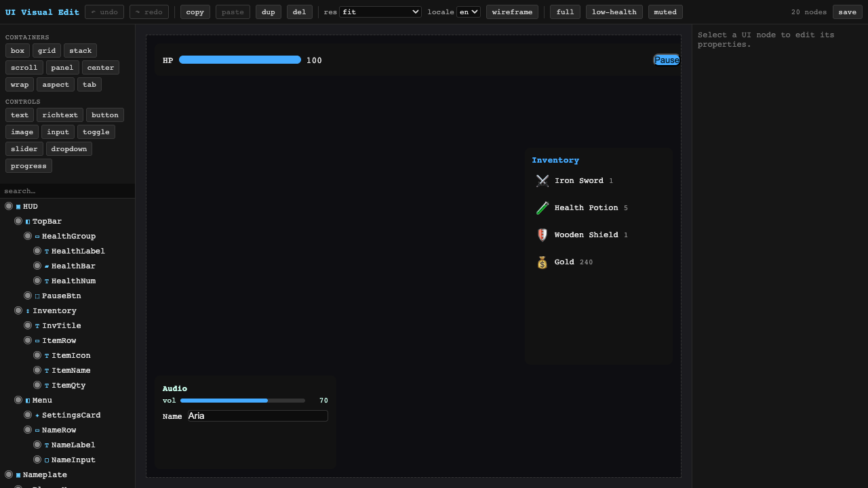The height and width of the screenshot is (488, 868).
Task: Toggle visibility of the ItemRow node
Action: [28, 340]
